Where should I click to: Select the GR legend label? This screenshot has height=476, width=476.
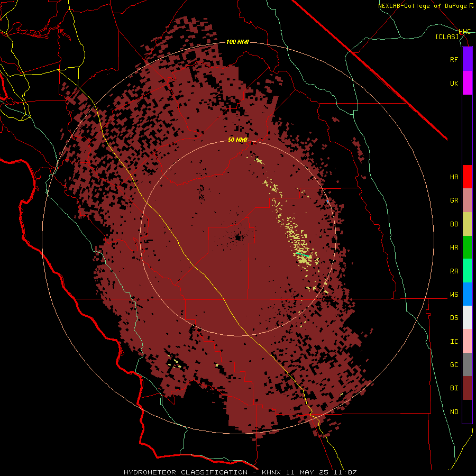454,200
